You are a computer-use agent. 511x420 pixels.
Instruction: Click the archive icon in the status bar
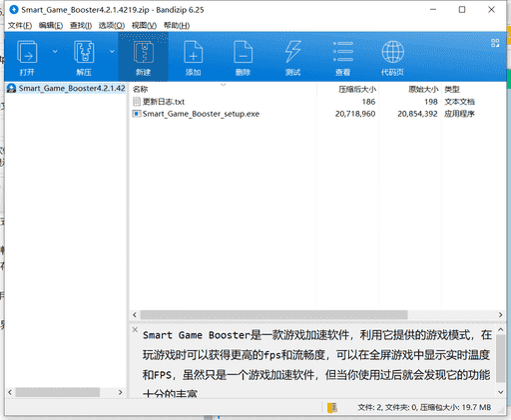pyautogui.click(x=331, y=407)
